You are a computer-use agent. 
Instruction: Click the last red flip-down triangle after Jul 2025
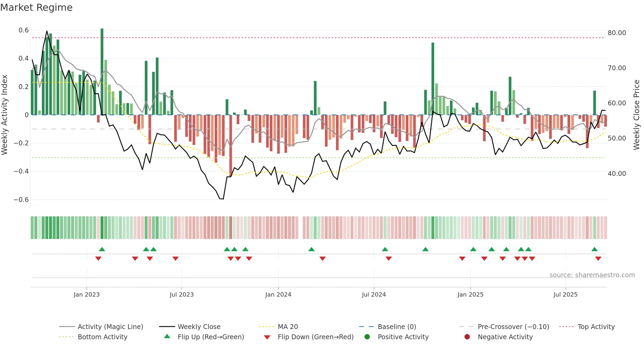(x=598, y=258)
